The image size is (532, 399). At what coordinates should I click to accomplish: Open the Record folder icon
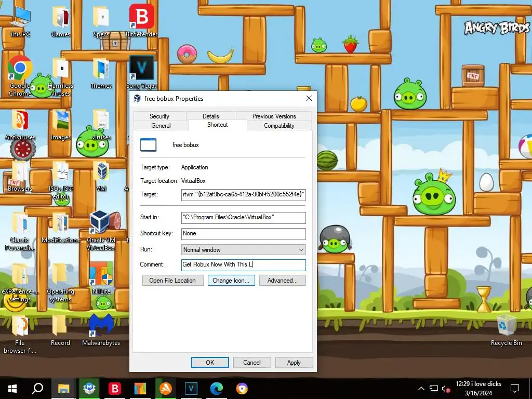[60, 330]
